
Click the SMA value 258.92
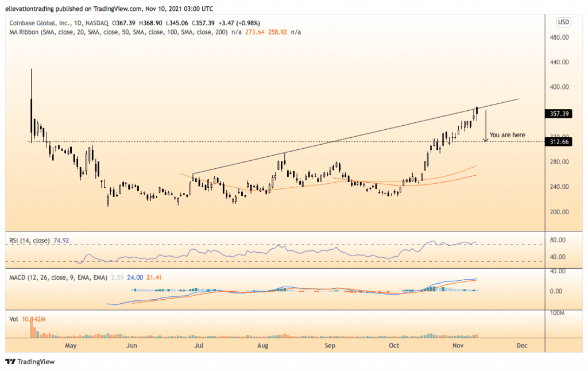click(x=277, y=32)
